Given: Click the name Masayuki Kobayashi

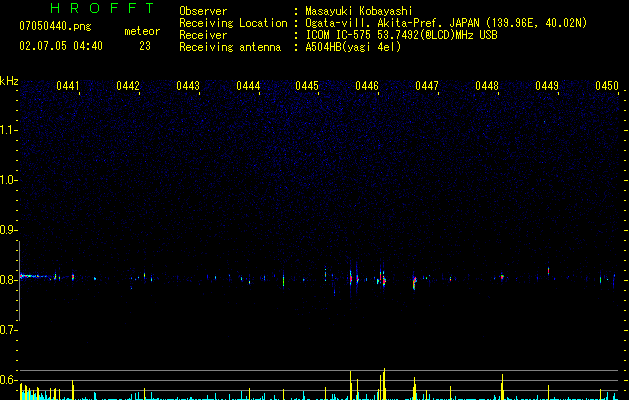Looking at the screenshot, I should [359, 11].
